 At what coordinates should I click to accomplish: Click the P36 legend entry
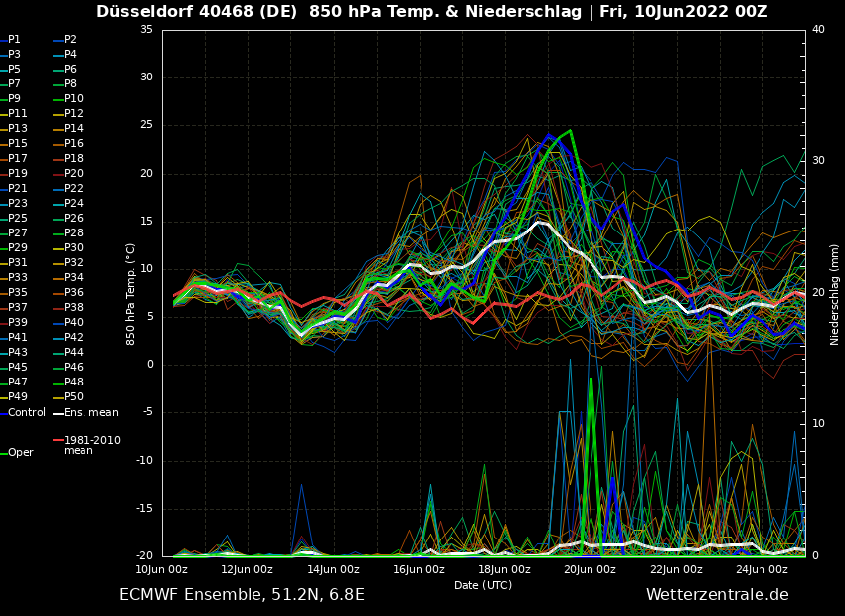[x=74, y=293]
